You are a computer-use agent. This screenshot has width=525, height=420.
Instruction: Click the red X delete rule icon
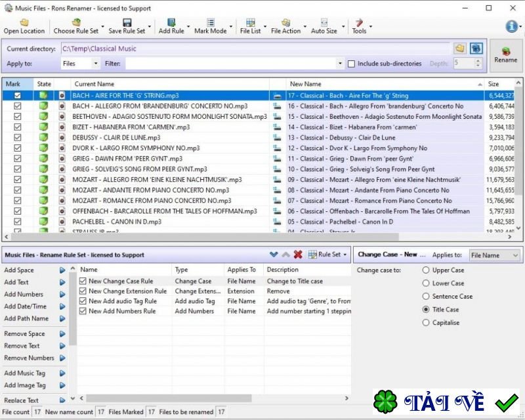(298, 255)
